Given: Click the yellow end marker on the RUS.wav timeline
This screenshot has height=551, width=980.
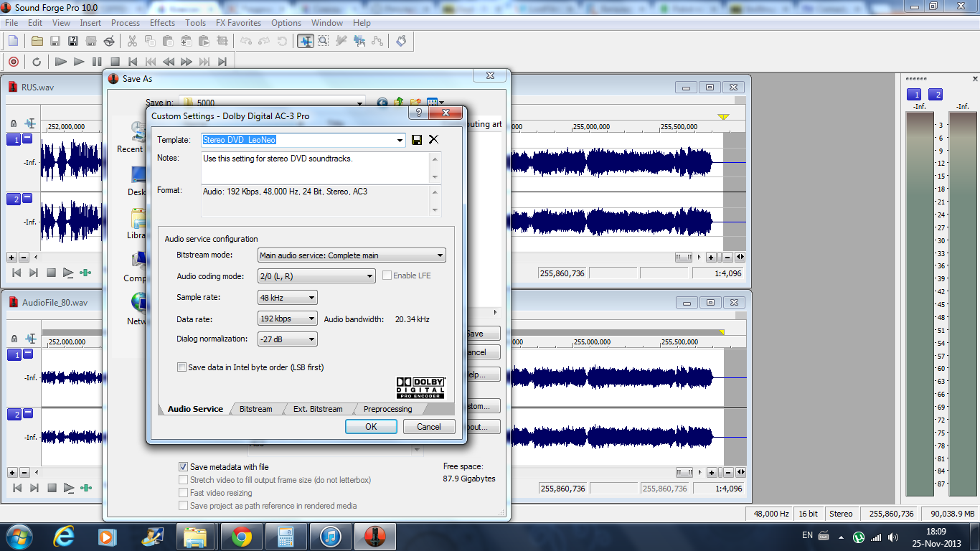Looking at the screenshot, I should (723, 117).
